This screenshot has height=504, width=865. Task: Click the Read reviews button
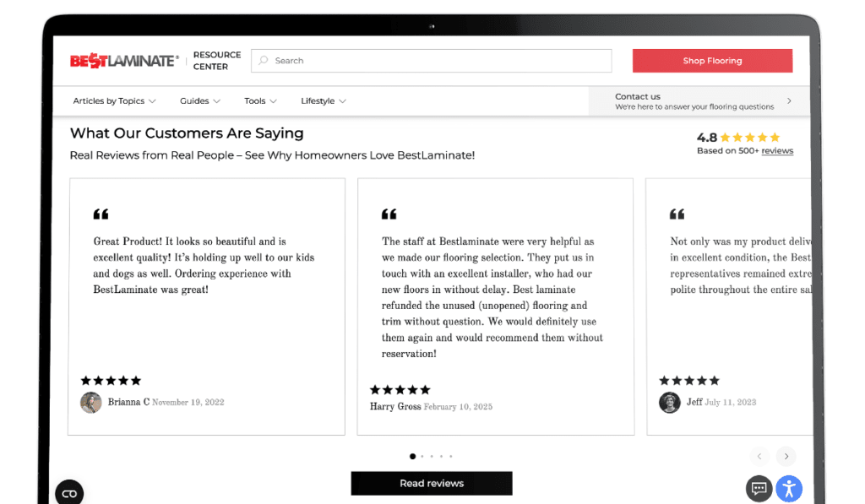(x=432, y=483)
